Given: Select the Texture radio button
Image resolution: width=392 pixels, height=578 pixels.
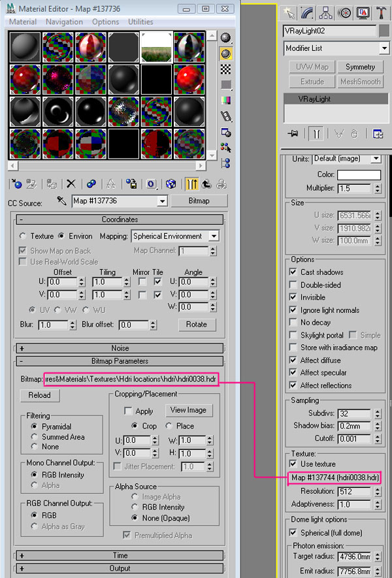Looking at the screenshot, I should click(24, 236).
